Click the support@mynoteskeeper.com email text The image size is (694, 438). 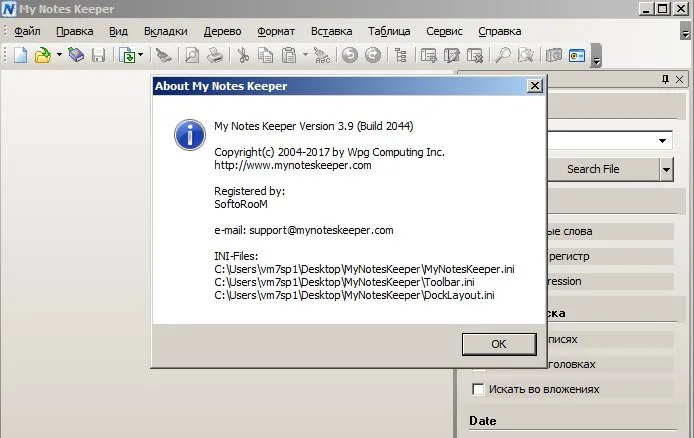pos(321,230)
